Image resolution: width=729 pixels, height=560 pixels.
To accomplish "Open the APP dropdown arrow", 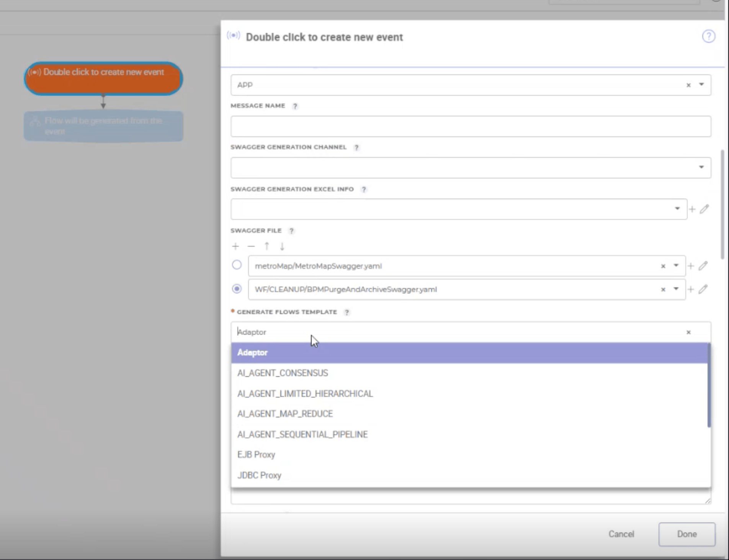I will point(701,85).
